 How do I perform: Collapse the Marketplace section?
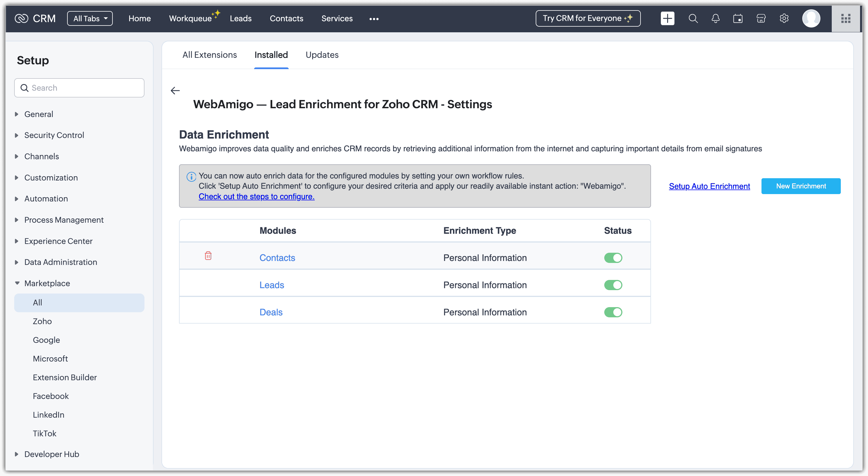tap(47, 283)
